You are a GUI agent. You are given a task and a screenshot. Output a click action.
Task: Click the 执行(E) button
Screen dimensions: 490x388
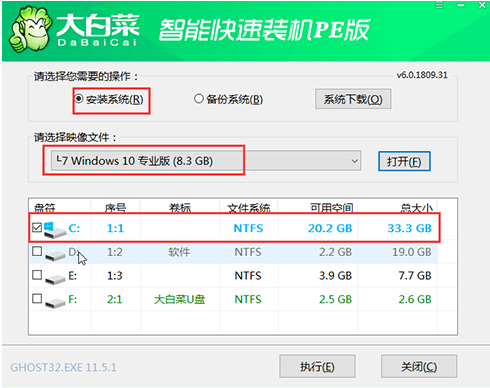pyautogui.click(x=317, y=367)
